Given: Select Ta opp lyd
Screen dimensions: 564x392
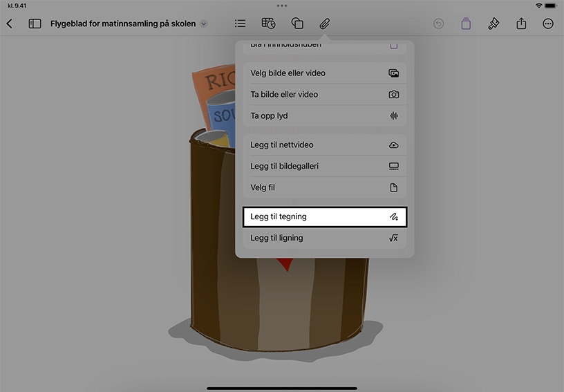Looking at the screenshot, I should click(x=325, y=115).
